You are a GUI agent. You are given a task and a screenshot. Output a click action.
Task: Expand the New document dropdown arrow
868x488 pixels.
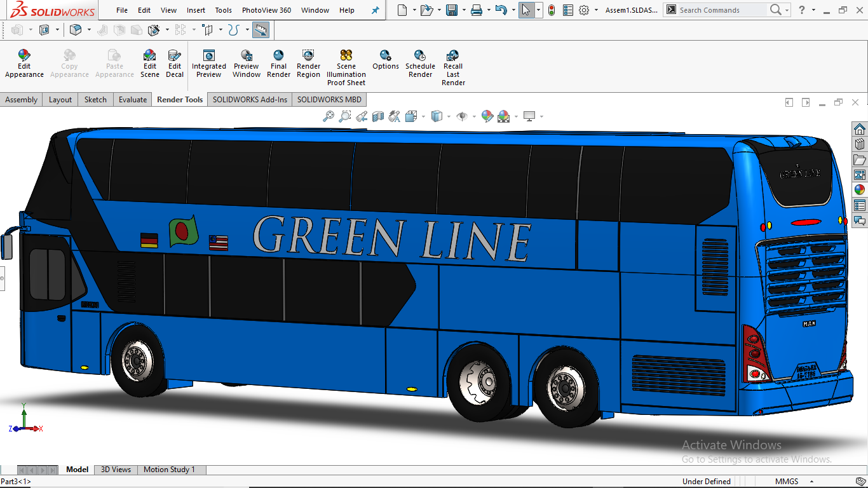(414, 10)
